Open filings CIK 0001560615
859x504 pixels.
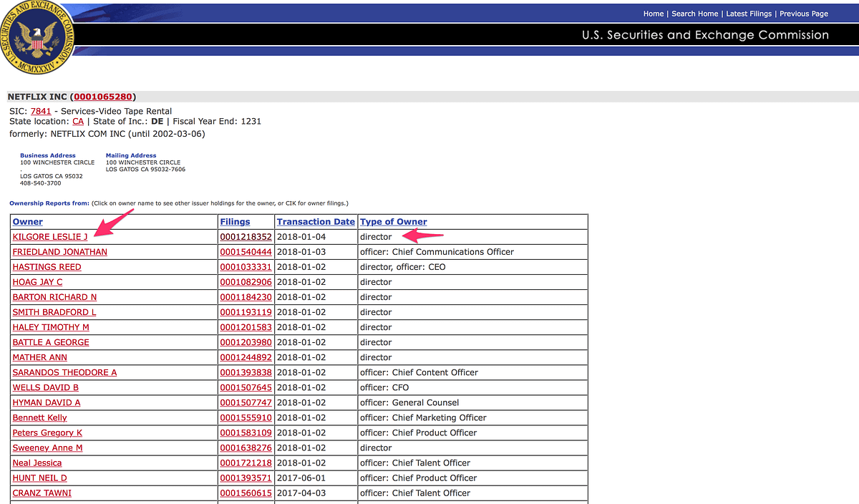tap(246, 493)
